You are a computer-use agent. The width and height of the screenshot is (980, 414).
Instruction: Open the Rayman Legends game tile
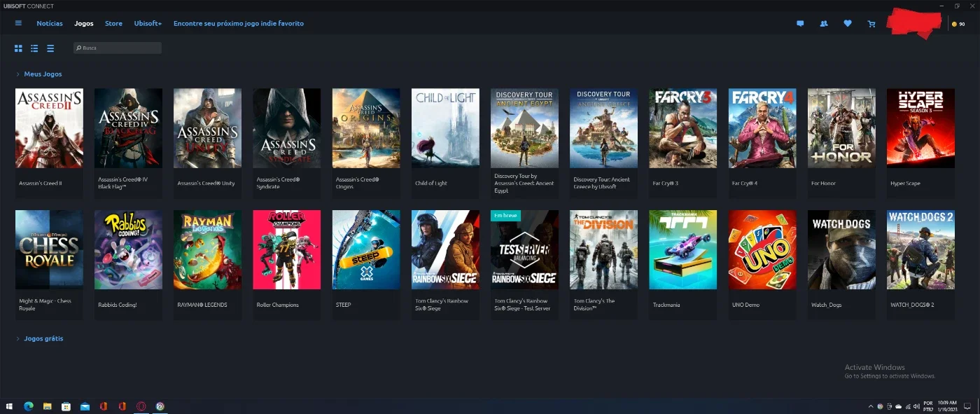click(207, 265)
